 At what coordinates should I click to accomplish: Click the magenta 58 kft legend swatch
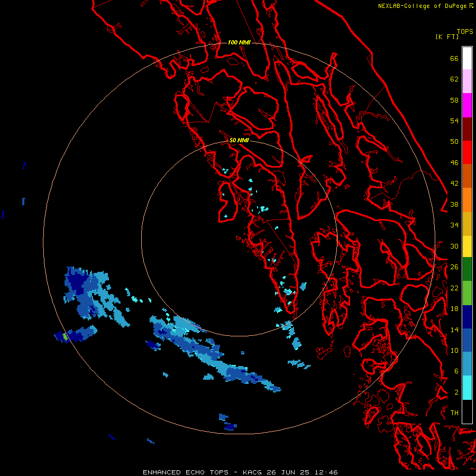467,105
